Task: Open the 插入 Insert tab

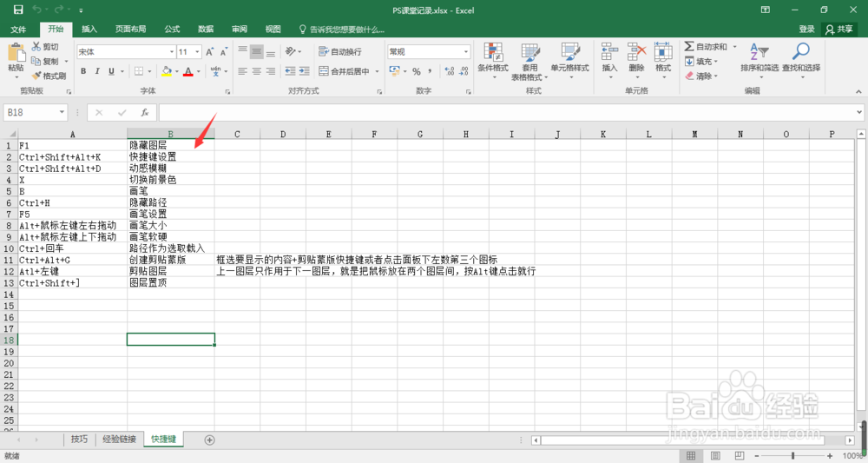Action: click(x=89, y=29)
